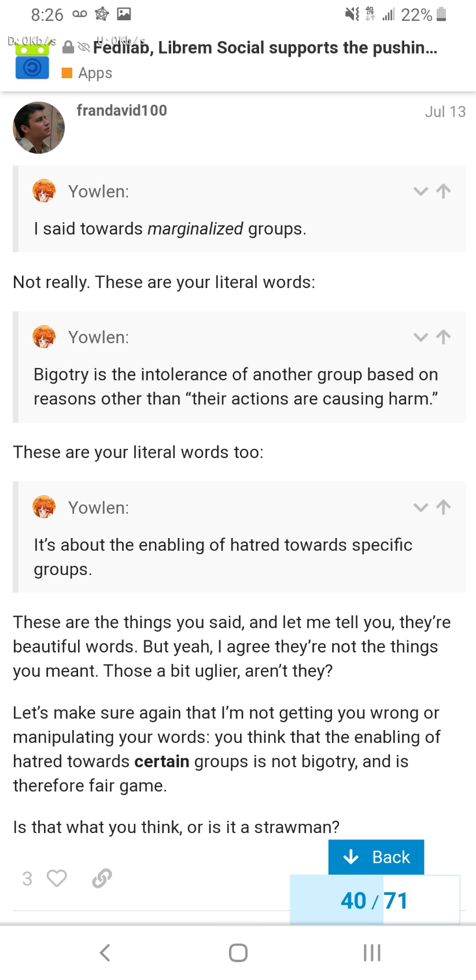
Task: Show the 3 likes count
Action: pyautogui.click(x=27, y=879)
